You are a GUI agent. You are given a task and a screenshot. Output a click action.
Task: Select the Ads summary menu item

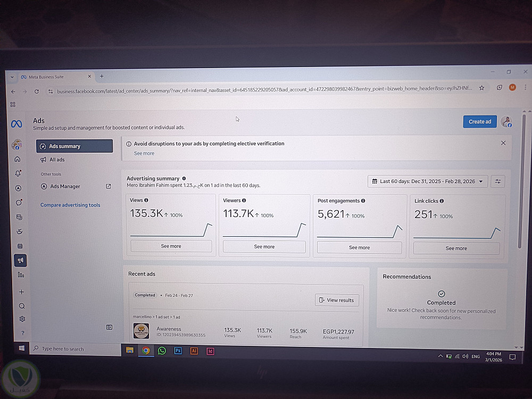pyautogui.click(x=74, y=146)
